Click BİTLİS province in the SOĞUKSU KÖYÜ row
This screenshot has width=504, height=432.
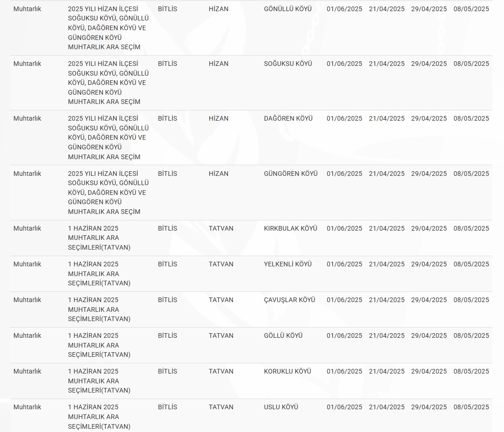pyautogui.click(x=168, y=64)
